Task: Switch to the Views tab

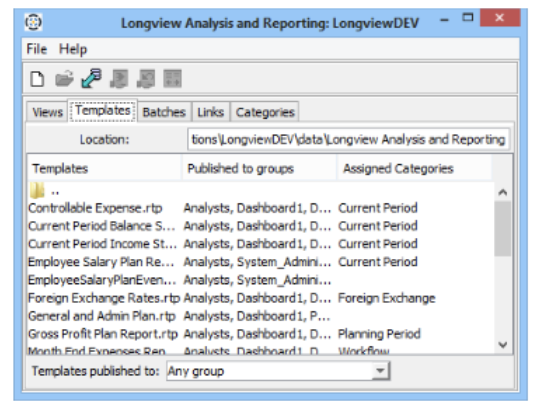Action: click(x=47, y=112)
